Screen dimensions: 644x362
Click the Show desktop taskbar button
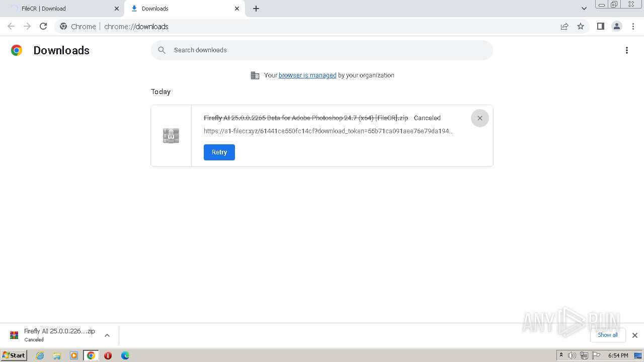click(638, 355)
